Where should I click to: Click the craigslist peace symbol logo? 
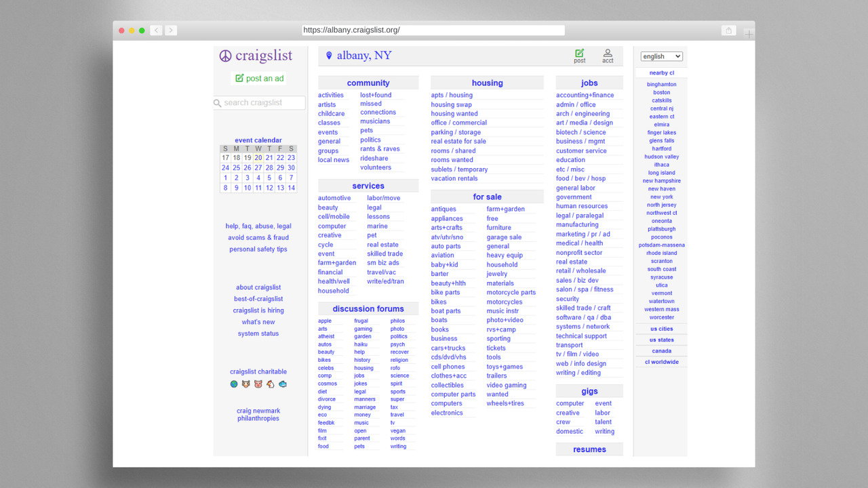(x=226, y=56)
